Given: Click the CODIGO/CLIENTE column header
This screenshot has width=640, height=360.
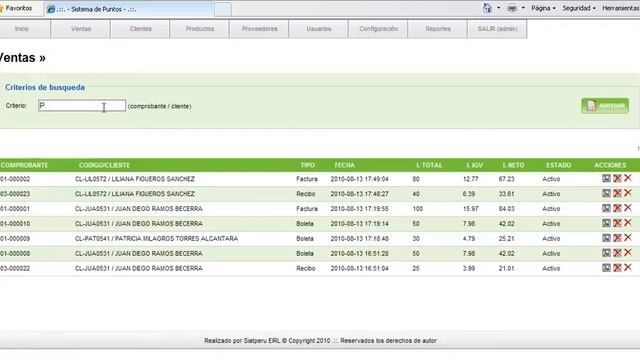Looking at the screenshot, I should 104,165.
